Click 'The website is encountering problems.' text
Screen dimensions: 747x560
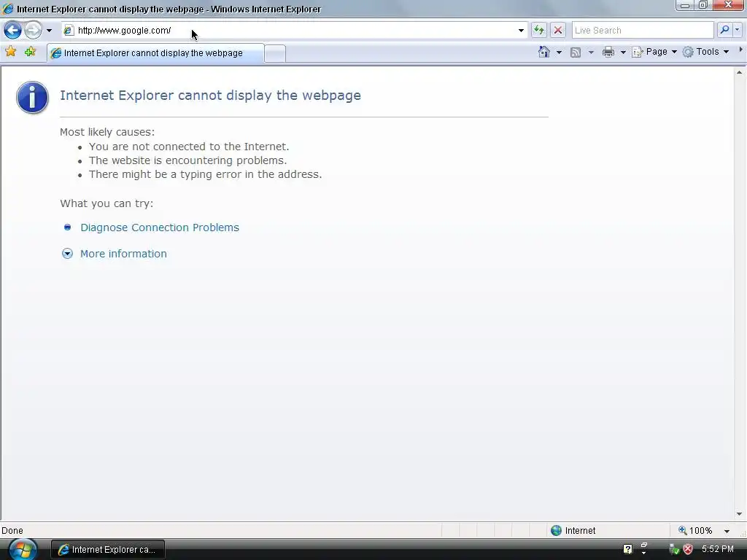click(x=187, y=160)
